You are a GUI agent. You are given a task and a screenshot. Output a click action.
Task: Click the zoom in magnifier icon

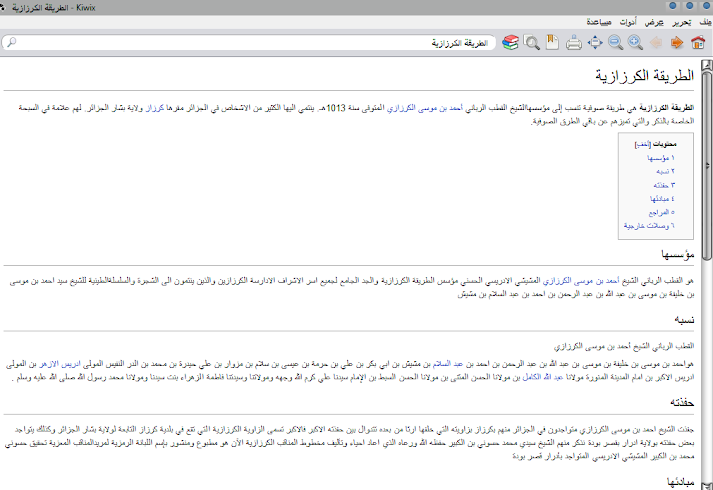[635, 43]
